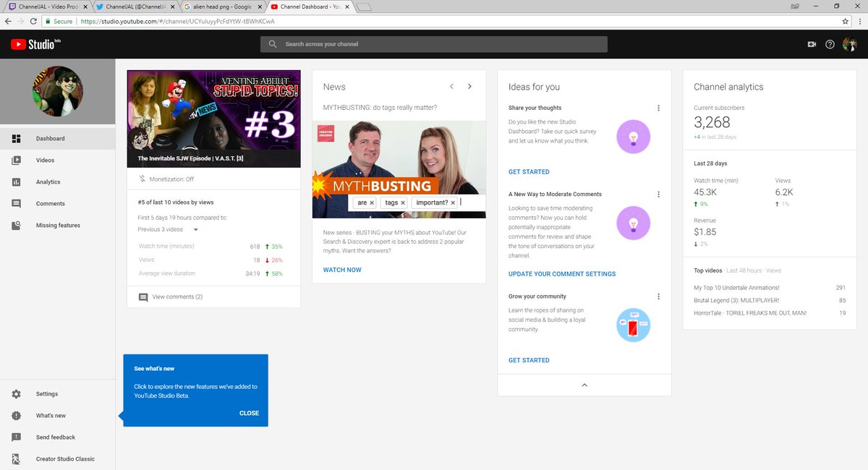Click the $1.85 revenue value
Viewport: 868px width, 470px height.
pos(705,232)
